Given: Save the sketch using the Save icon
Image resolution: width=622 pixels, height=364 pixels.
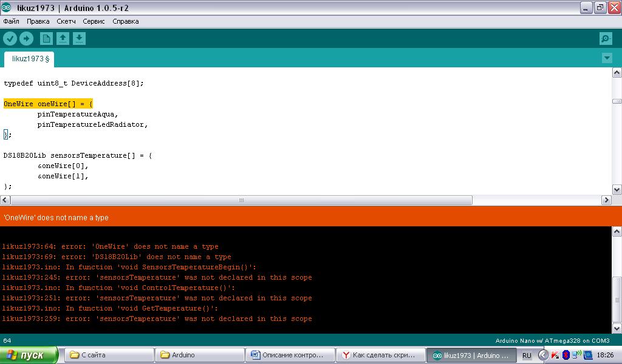Looking at the screenshot, I should tap(79, 39).
